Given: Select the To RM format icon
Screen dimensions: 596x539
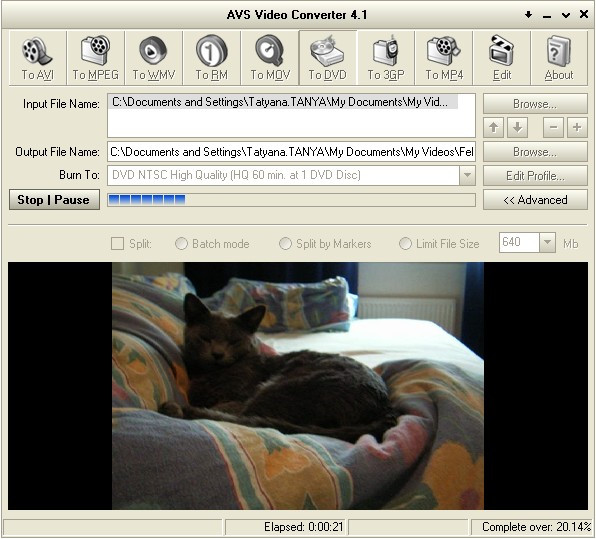Looking at the screenshot, I should pyautogui.click(x=212, y=58).
